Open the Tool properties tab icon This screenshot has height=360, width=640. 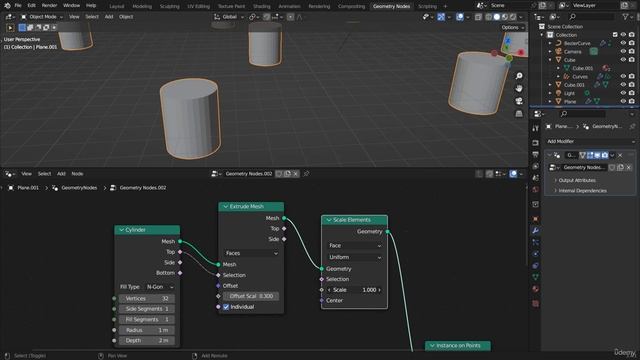[536, 128]
